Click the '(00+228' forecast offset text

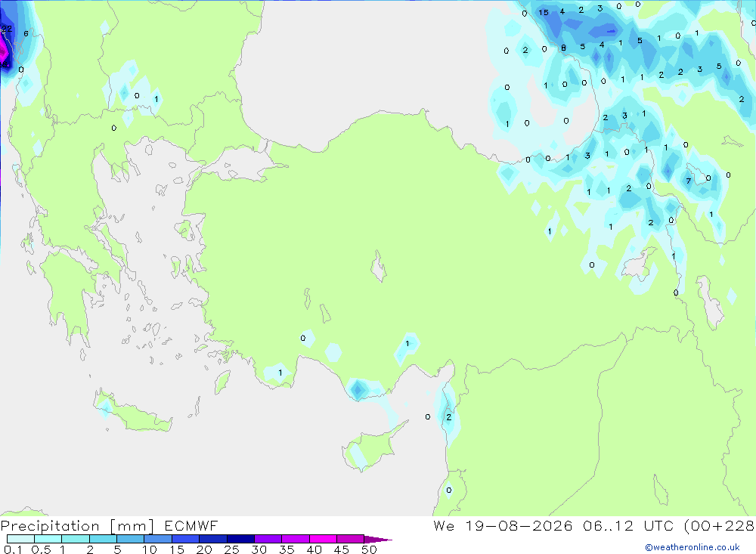click(719, 526)
